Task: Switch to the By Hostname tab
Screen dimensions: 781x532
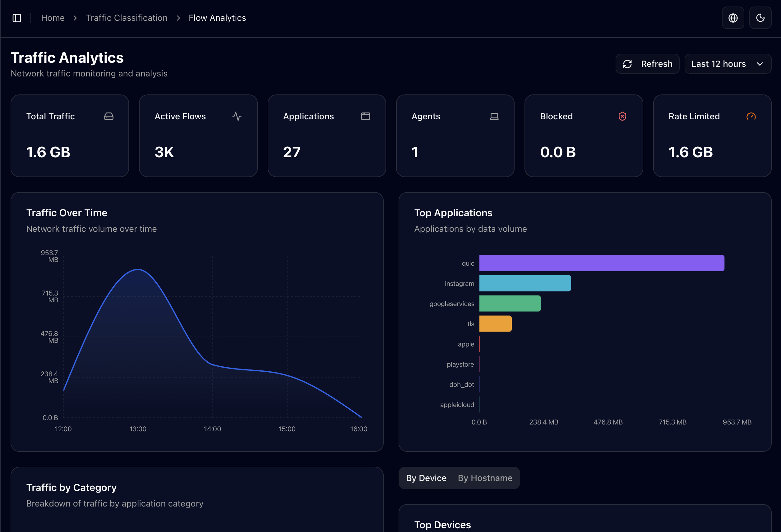Action: 485,478
